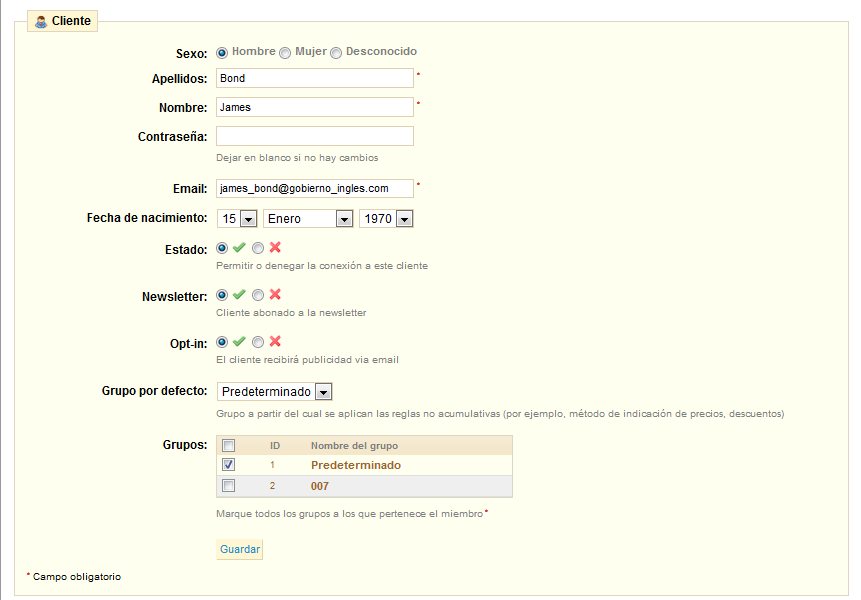
Task: Uncheck the Predeterminado group checkbox
Action: (229, 465)
